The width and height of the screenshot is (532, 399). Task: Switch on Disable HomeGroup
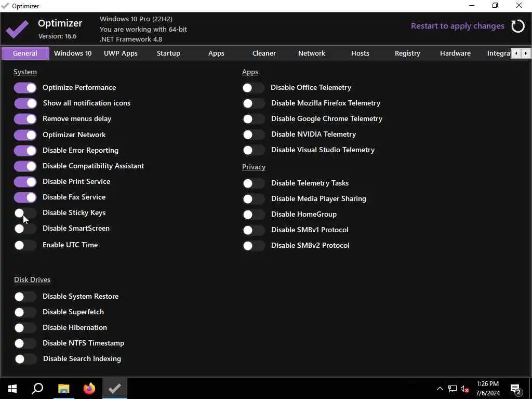pos(254,215)
